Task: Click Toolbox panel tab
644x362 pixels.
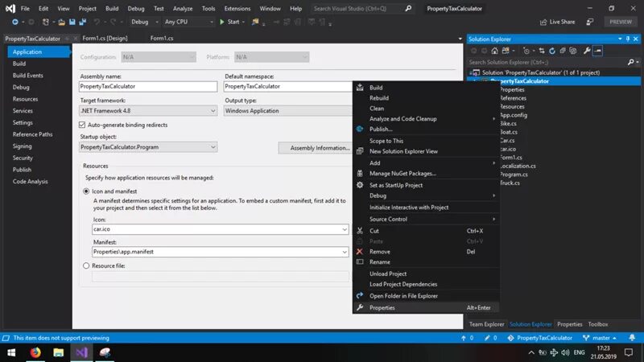Action: pos(597,324)
